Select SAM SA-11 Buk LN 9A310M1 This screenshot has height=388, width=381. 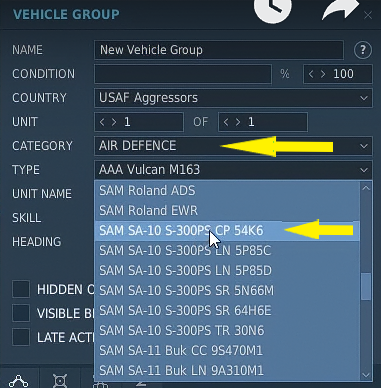pyautogui.click(x=227, y=371)
